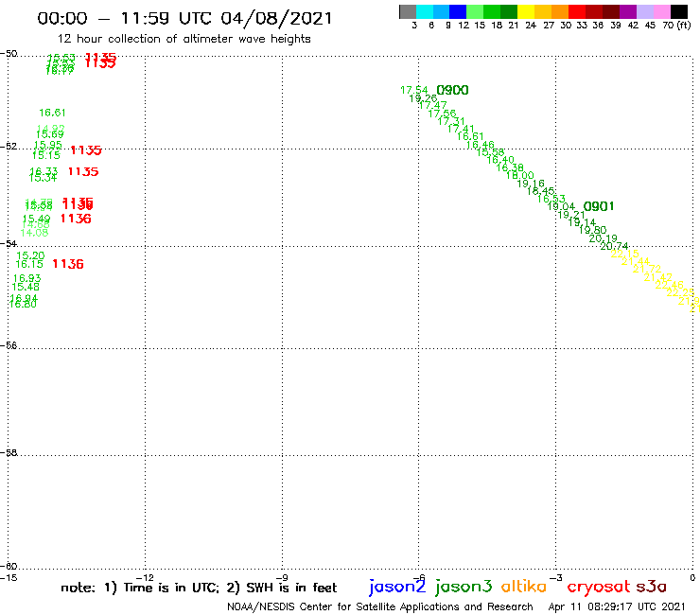Select the NOAA/NESDIS Center for Satellite Applications credit
Image resolution: width=700 pixels, height=615 pixels.
pyautogui.click(x=380, y=607)
